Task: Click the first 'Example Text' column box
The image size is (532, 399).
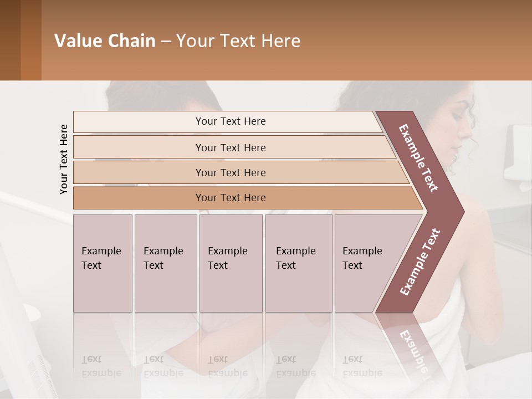Action: click(103, 263)
